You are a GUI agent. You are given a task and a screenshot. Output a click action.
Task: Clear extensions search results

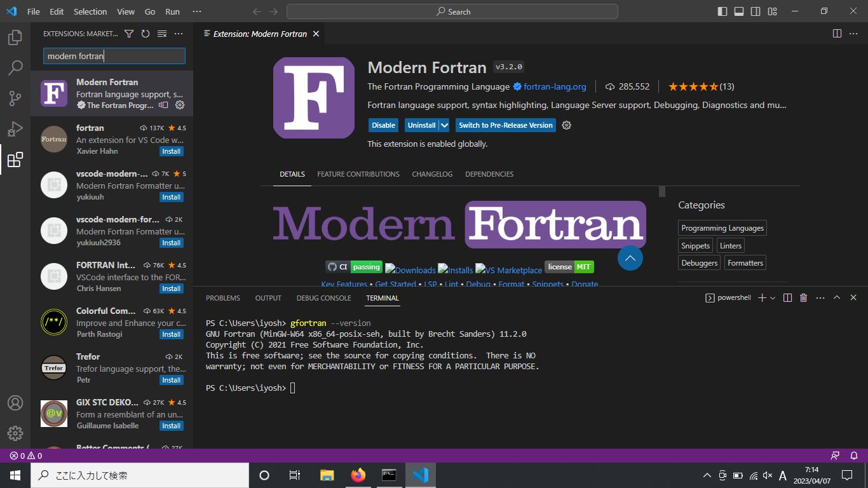(162, 34)
